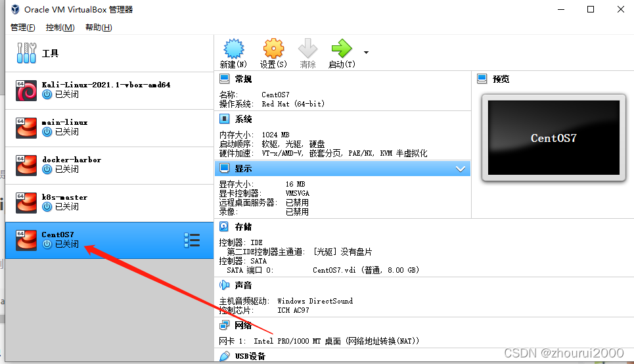
Task: Click 显示 display section icon
Action: tap(225, 168)
